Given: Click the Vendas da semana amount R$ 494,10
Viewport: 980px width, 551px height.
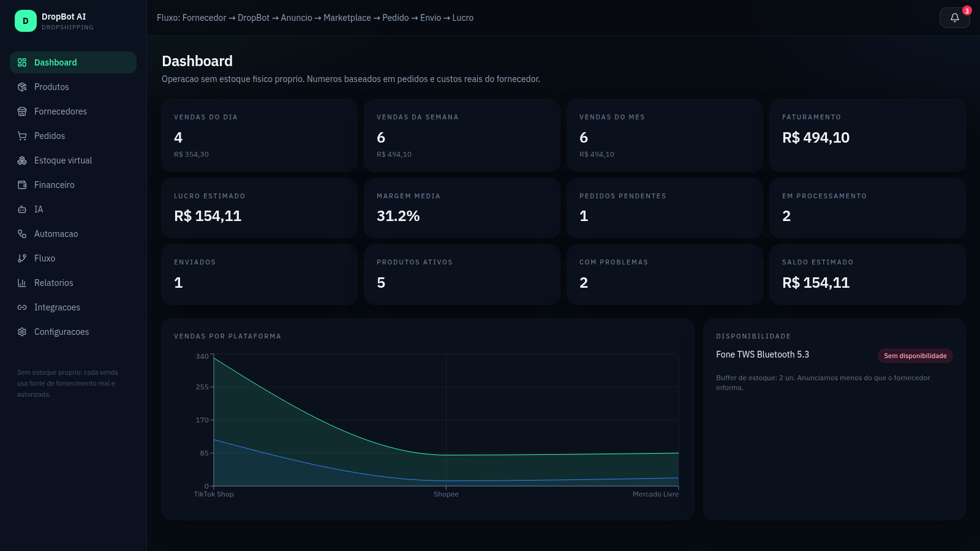Looking at the screenshot, I should coord(394,154).
